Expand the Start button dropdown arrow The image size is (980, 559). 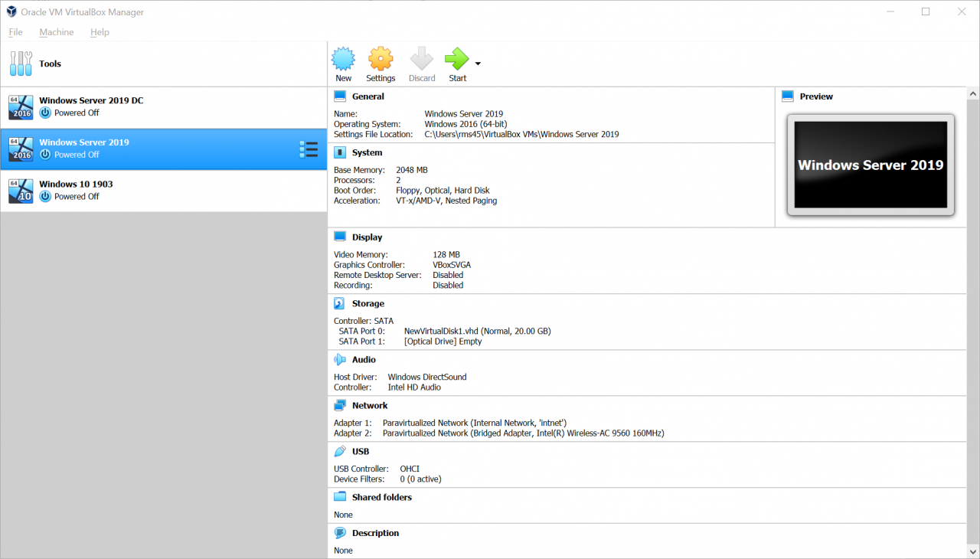click(479, 64)
